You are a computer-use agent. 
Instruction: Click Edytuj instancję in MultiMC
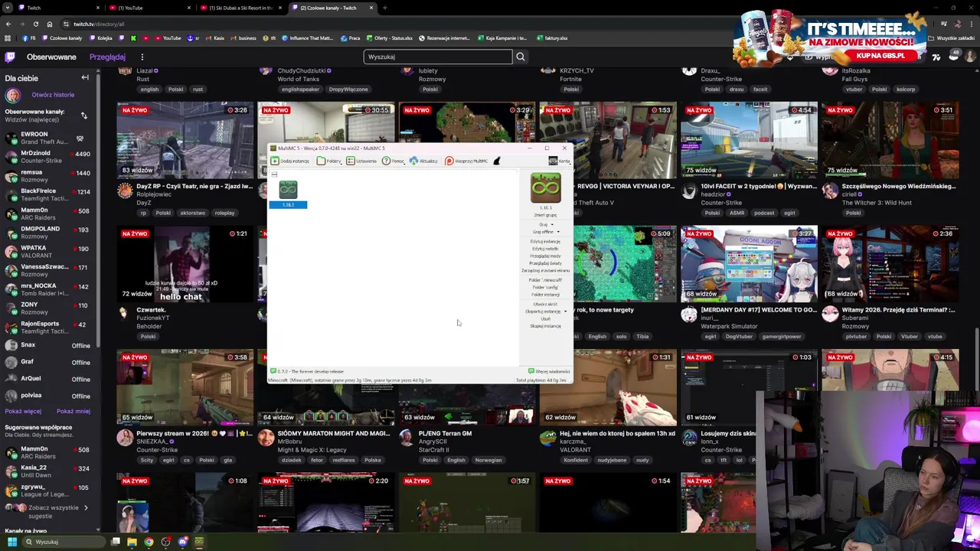(545, 242)
